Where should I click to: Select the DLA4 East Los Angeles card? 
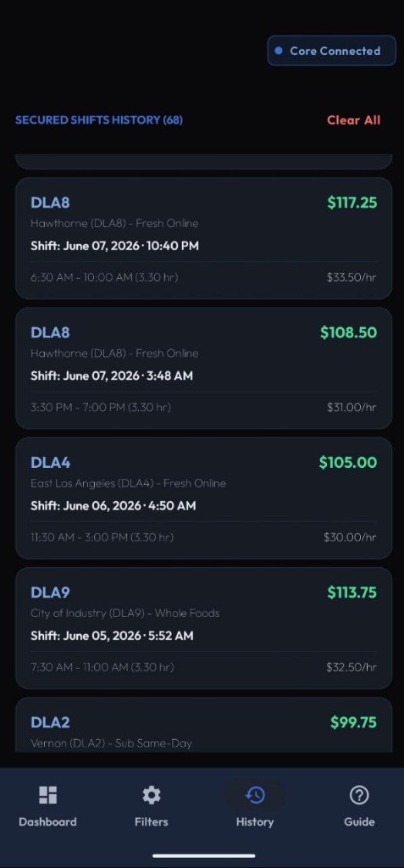(x=203, y=498)
